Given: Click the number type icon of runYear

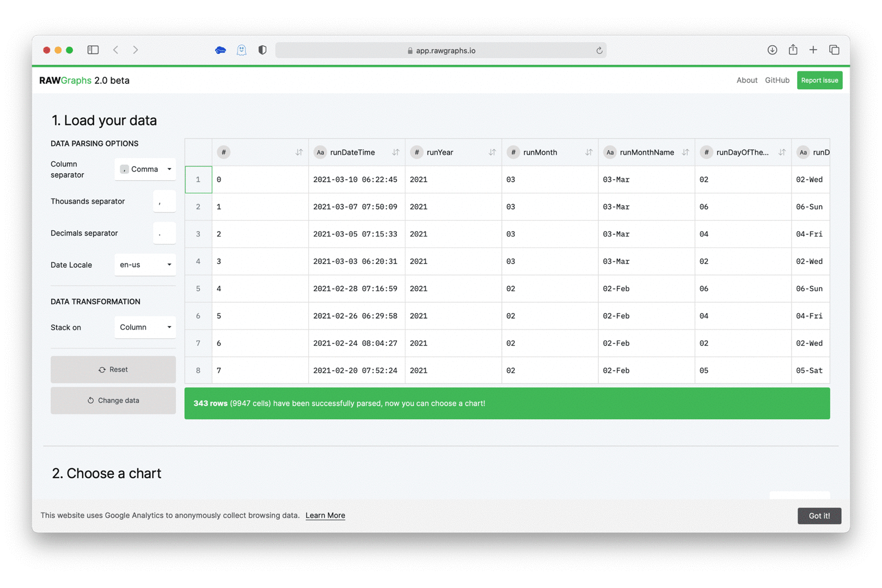Looking at the screenshot, I should tap(416, 152).
